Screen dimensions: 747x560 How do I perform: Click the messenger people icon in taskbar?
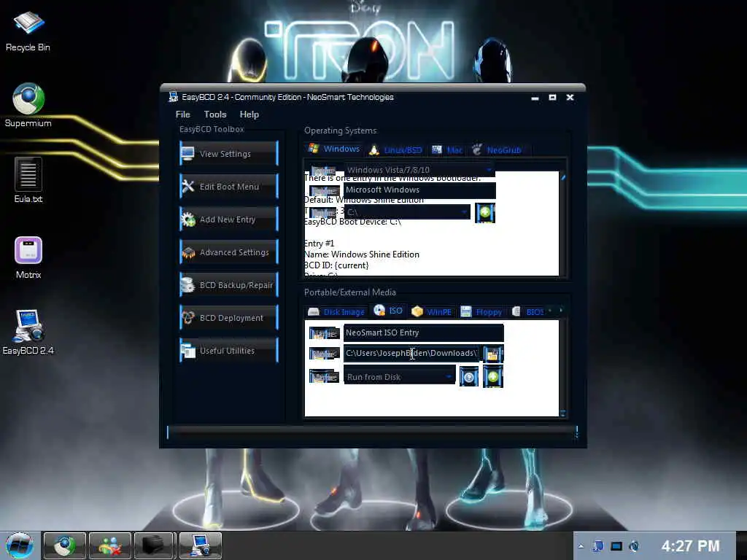(x=109, y=545)
